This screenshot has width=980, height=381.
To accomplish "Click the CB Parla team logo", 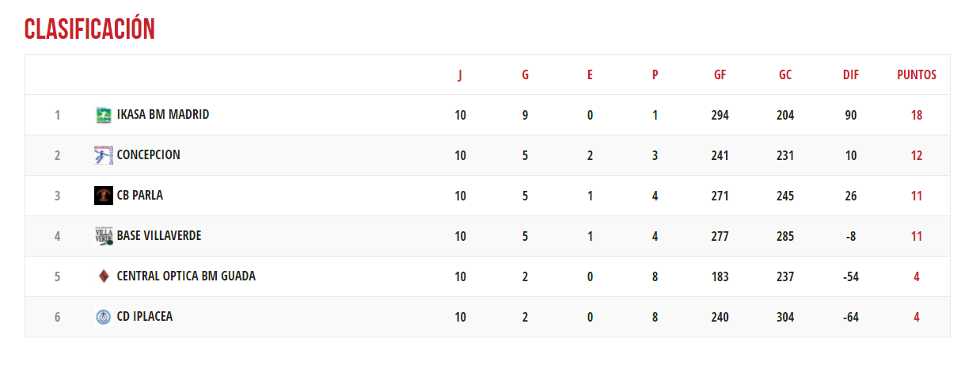I will (x=103, y=196).
